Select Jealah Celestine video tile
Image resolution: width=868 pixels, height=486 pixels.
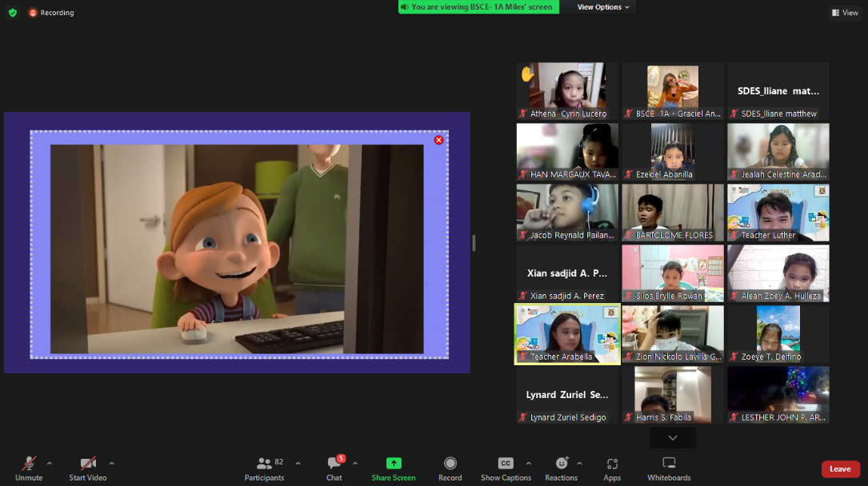pos(778,152)
